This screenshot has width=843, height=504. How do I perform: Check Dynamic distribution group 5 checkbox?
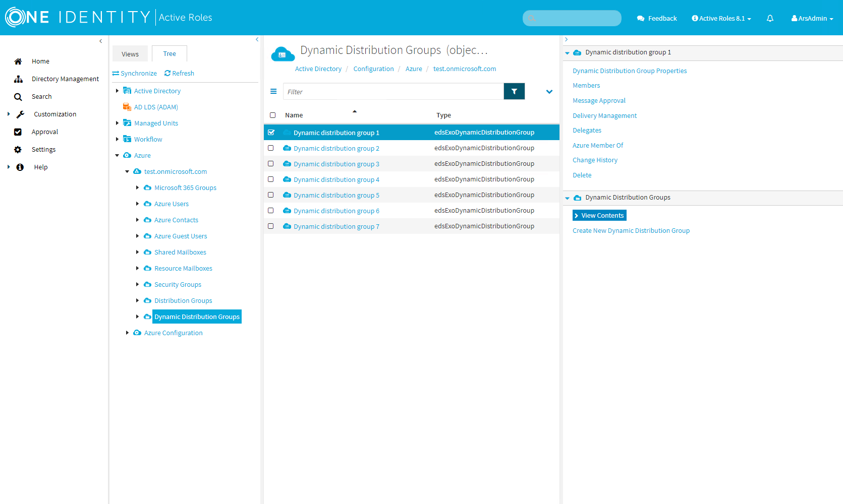[x=271, y=195]
